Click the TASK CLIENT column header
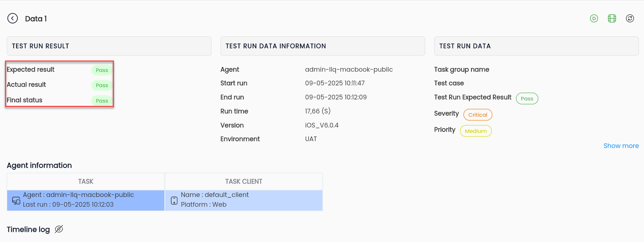This screenshot has width=644, height=242. pos(244,181)
